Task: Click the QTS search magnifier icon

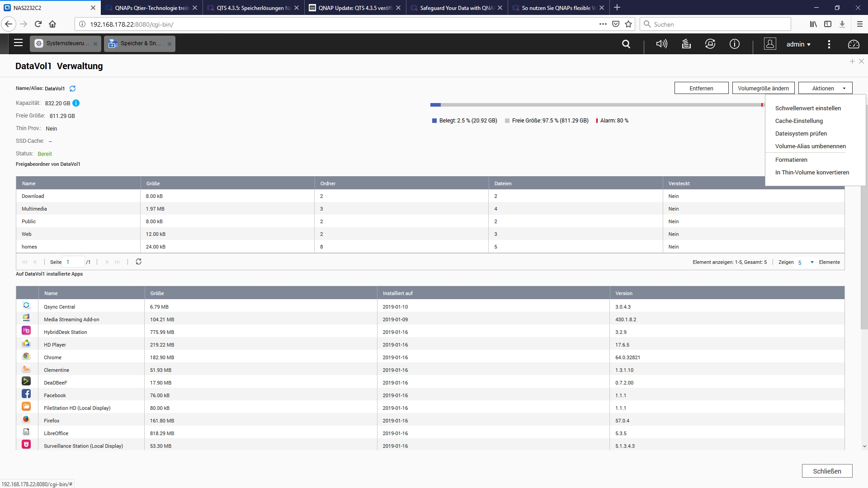Action: (x=626, y=44)
